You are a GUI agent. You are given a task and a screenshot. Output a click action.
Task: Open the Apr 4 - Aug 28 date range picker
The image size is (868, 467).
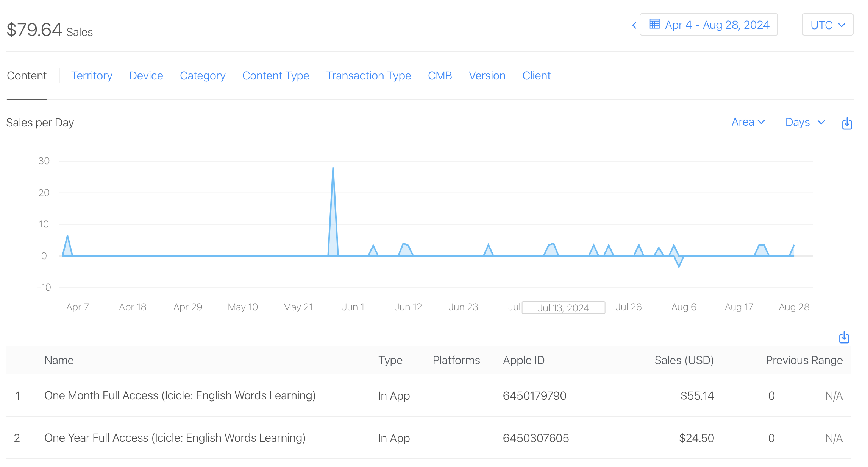(717, 25)
